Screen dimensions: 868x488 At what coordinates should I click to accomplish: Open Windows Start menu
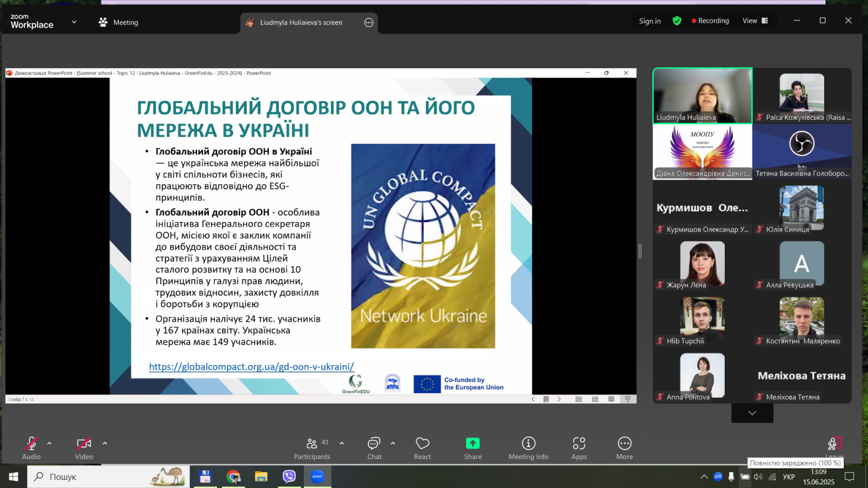[x=14, y=477]
